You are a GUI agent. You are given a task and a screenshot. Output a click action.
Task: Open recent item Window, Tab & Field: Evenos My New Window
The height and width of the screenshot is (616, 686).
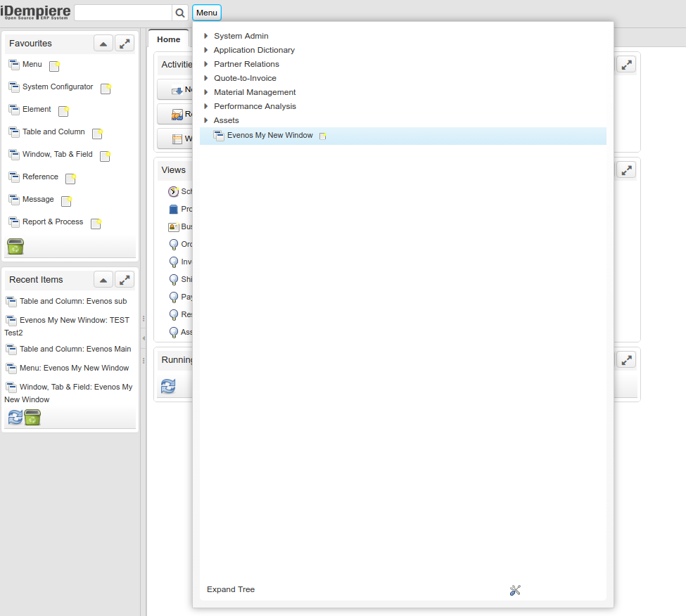tap(69, 393)
